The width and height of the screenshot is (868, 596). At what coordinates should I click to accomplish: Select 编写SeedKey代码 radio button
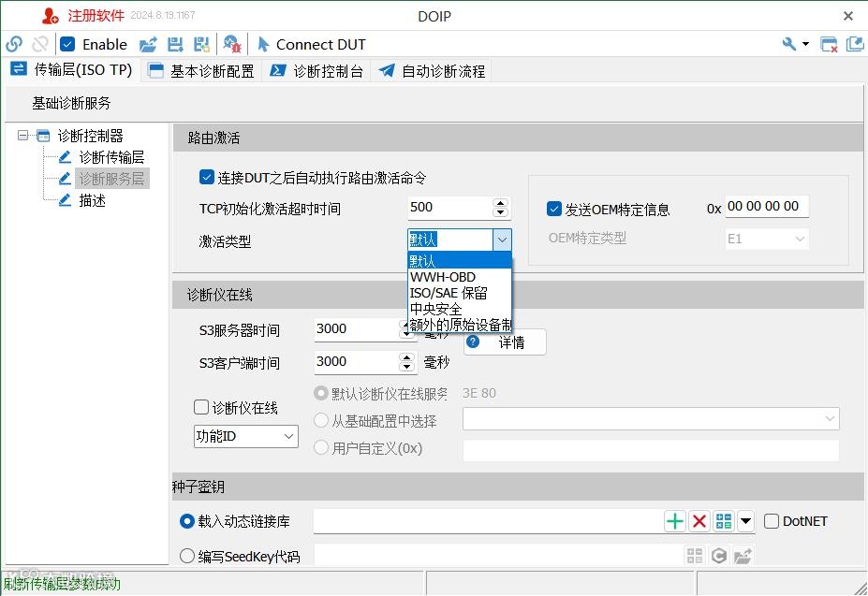(187, 556)
